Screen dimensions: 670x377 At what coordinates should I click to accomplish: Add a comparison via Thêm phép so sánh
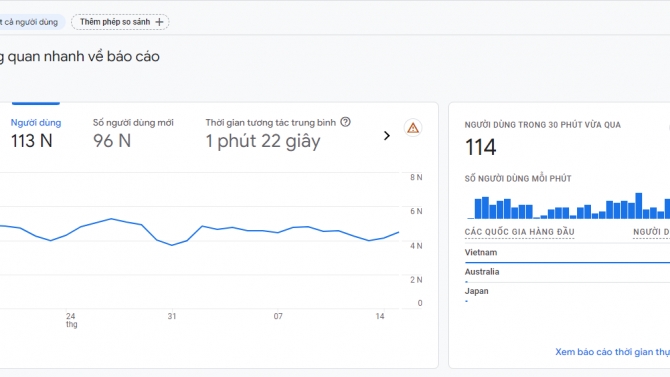(120, 22)
